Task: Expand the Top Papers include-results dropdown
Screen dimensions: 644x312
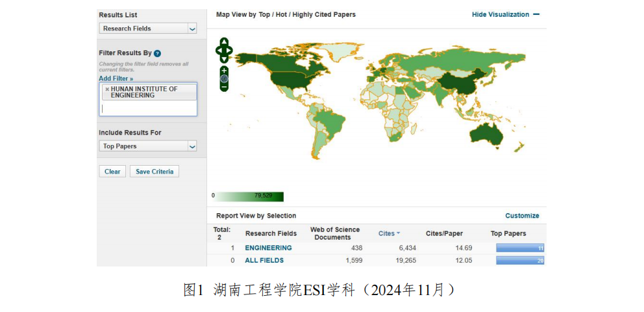Action: (x=192, y=146)
